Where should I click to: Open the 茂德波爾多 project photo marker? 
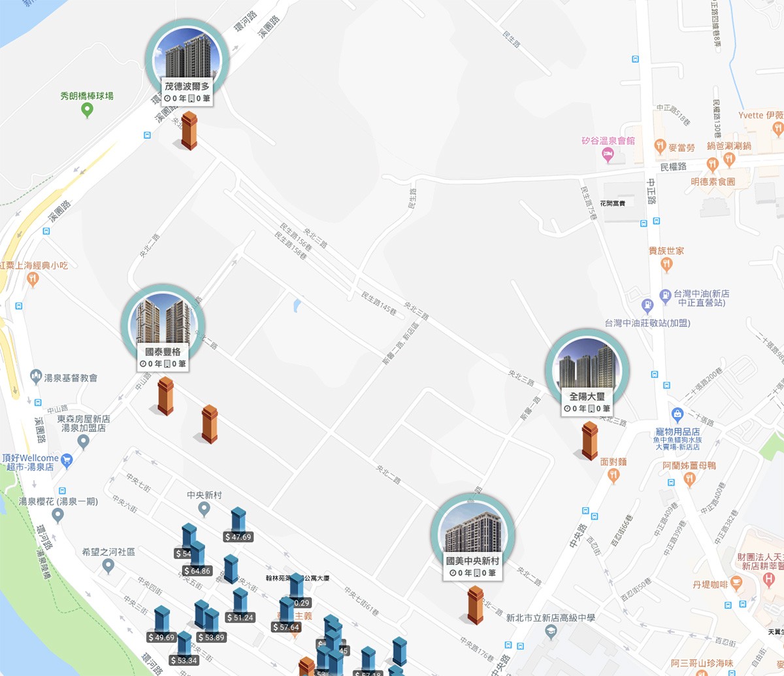point(188,60)
